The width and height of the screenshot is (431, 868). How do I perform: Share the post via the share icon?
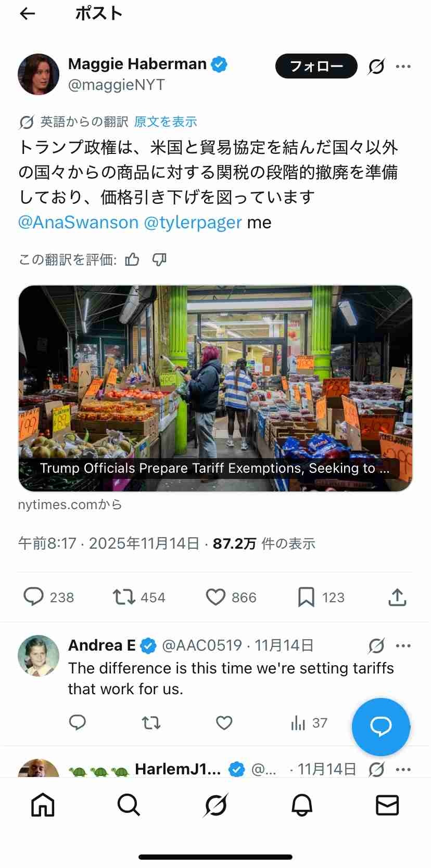[x=397, y=597]
